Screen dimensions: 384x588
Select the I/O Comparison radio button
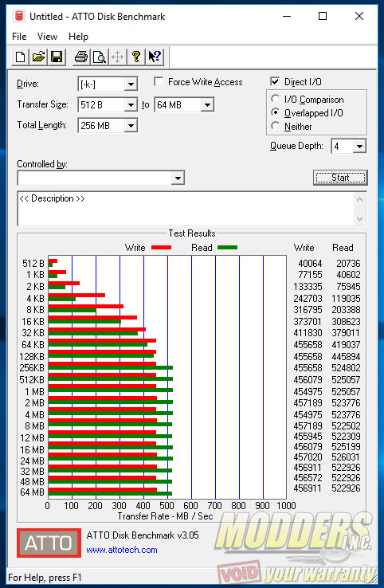pos(275,99)
